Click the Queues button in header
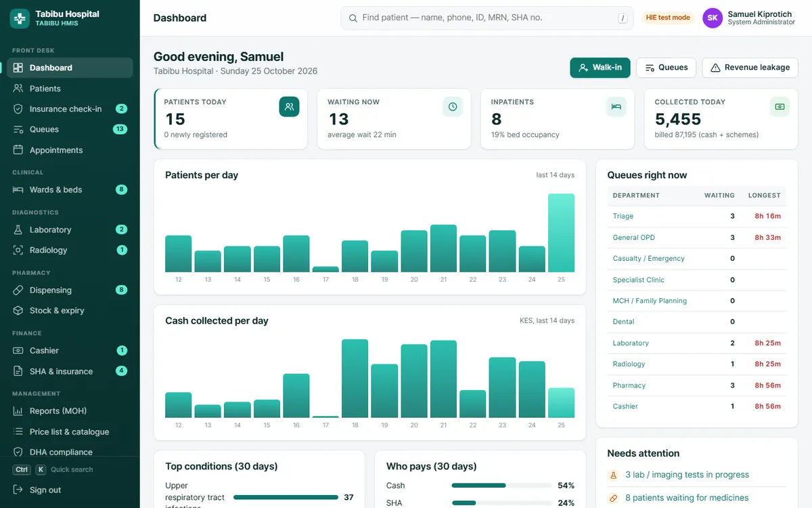The height and width of the screenshot is (508, 812). click(x=666, y=68)
